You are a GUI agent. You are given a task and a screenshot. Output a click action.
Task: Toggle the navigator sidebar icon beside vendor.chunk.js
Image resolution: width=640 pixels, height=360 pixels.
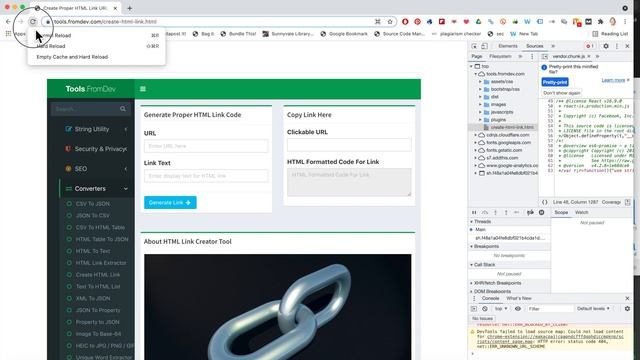(x=544, y=56)
